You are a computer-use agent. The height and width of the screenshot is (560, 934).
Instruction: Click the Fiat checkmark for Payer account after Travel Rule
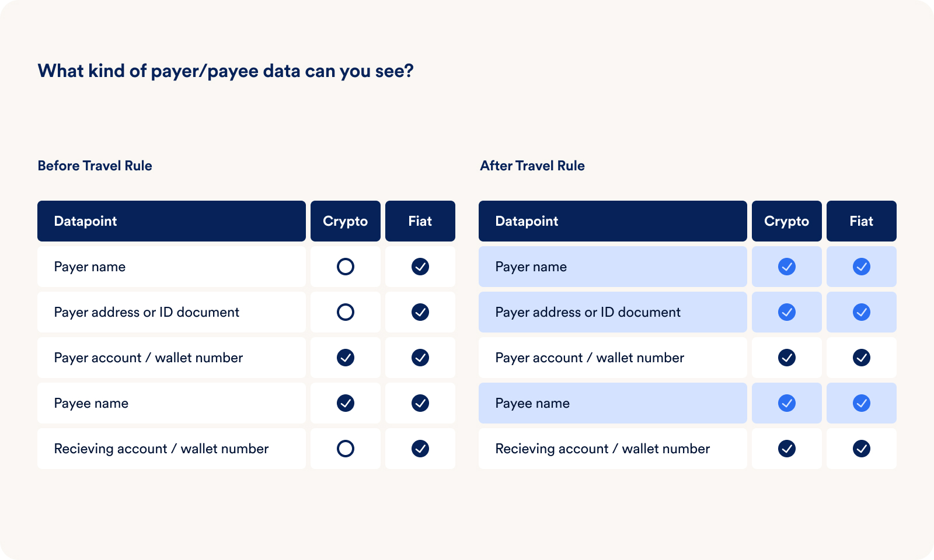(x=861, y=358)
